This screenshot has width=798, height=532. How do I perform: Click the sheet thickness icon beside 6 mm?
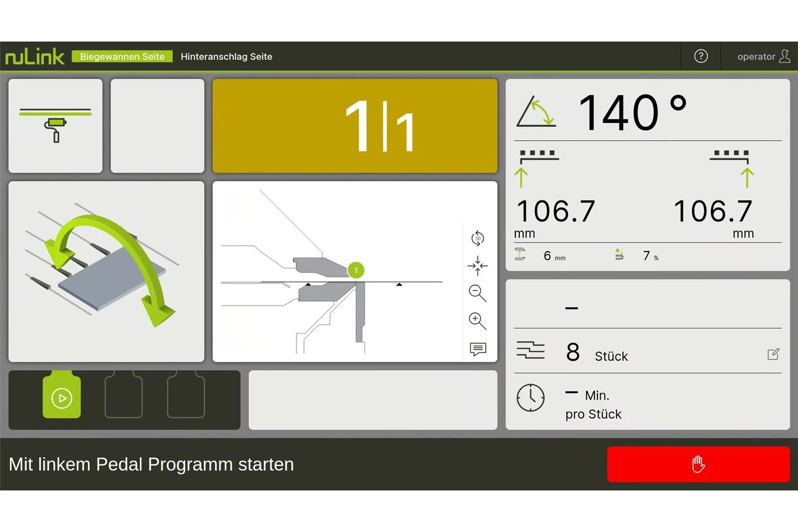520,254
